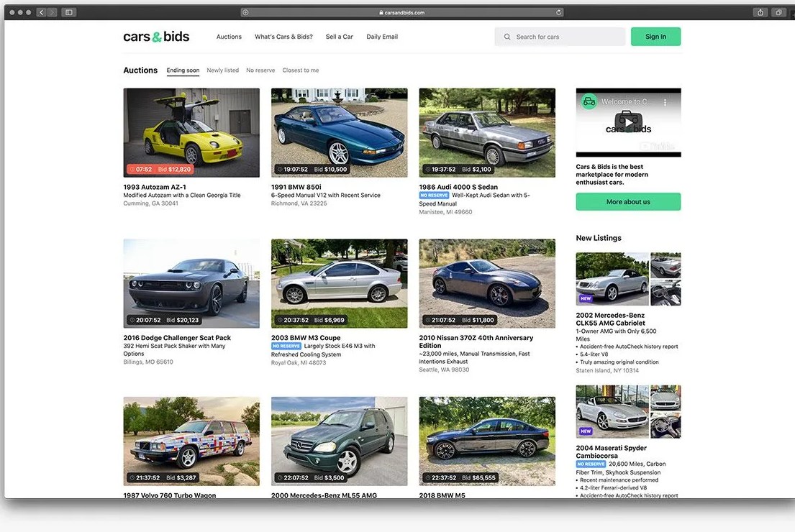Open the Safari share icon
The image size is (795, 532).
[x=760, y=12]
